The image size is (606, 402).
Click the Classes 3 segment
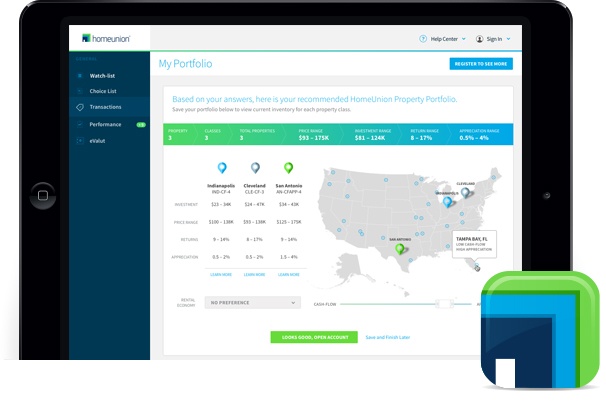point(212,135)
